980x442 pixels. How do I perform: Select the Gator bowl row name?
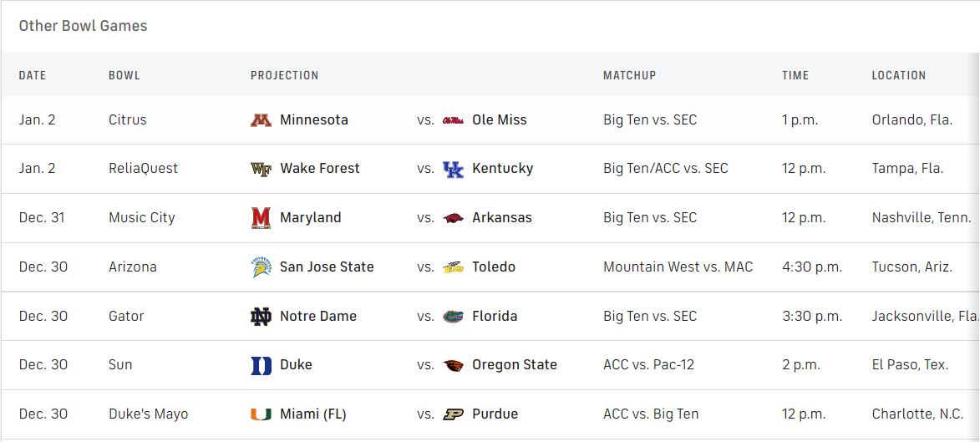pos(126,317)
